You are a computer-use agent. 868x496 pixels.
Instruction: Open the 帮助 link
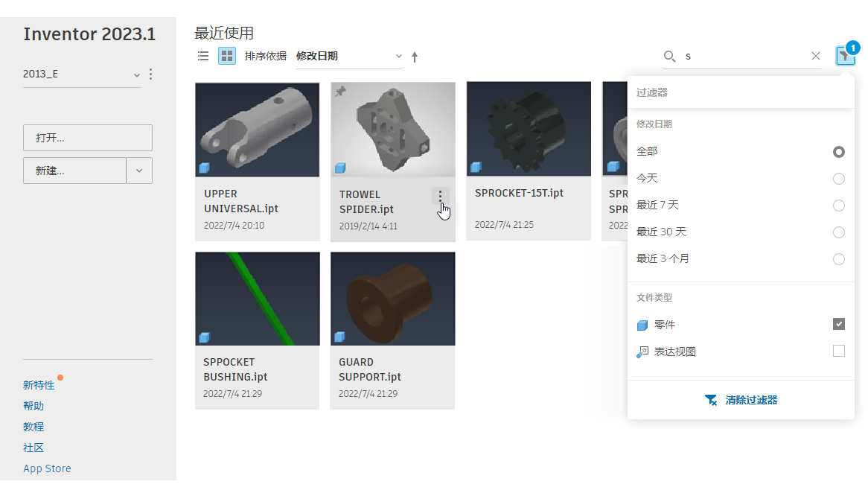click(x=33, y=406)
